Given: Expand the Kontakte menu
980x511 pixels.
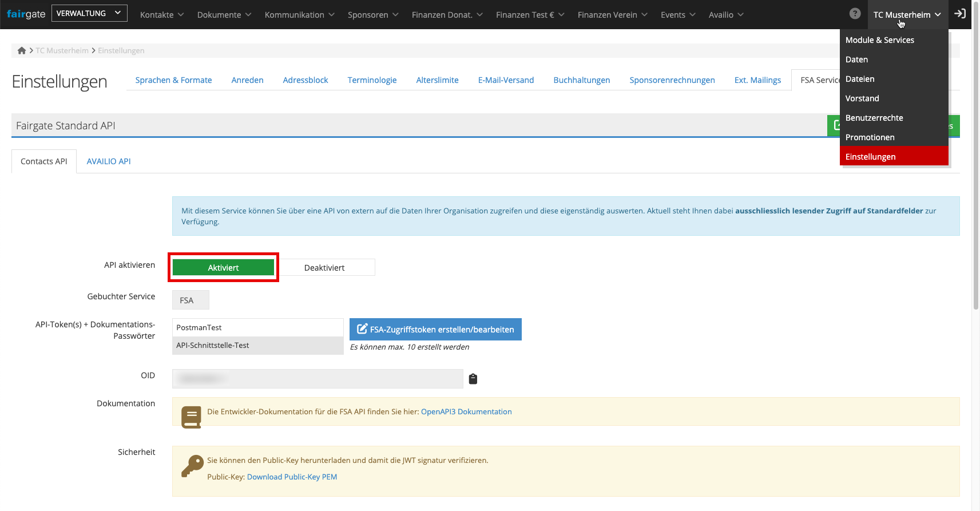Looking at the screenshot, I should point(161,15).
